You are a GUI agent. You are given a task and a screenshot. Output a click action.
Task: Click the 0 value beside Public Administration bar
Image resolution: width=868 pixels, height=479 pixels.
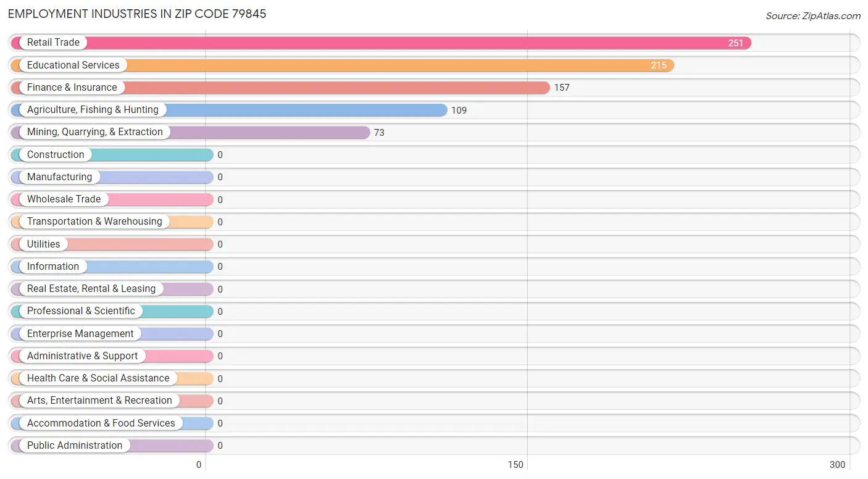click(220, 446)
